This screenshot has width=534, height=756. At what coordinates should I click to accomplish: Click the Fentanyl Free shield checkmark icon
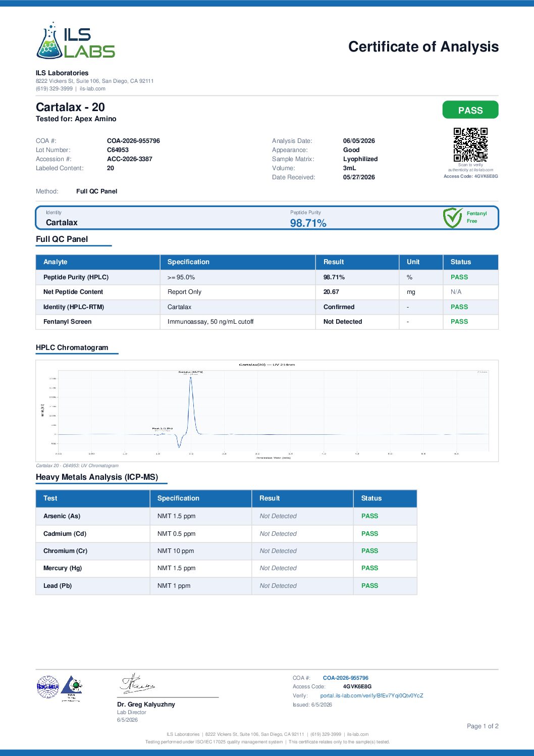(452, 218)
